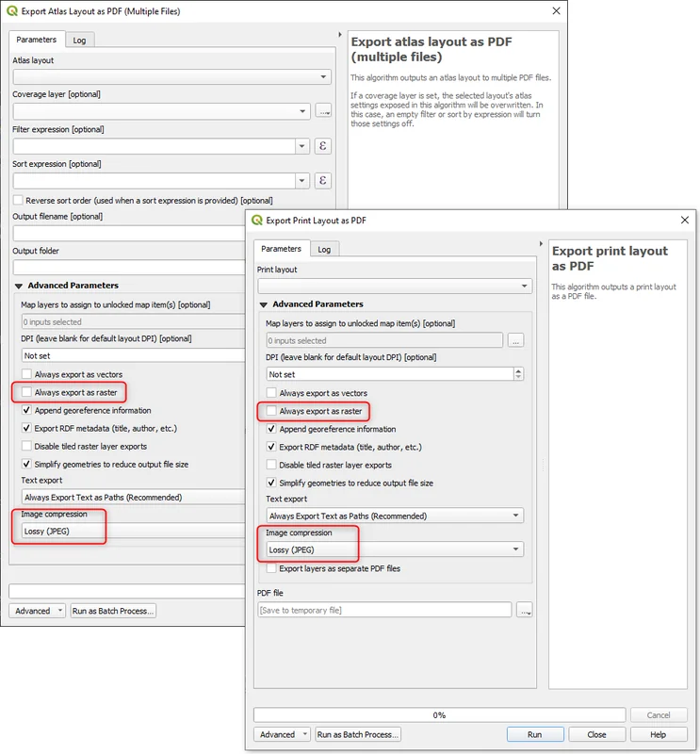Open Image compression dropdown in print dialog
The height and width of the screenshot is (754, 700).
[394, 549]
